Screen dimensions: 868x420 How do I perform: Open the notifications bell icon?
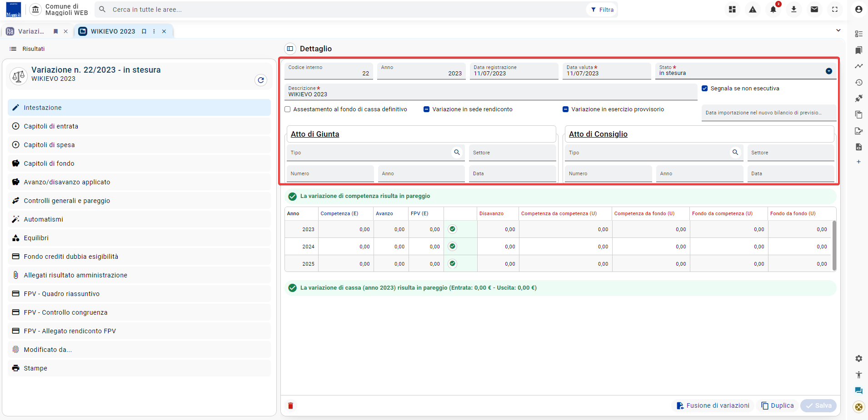coord(773,10)
